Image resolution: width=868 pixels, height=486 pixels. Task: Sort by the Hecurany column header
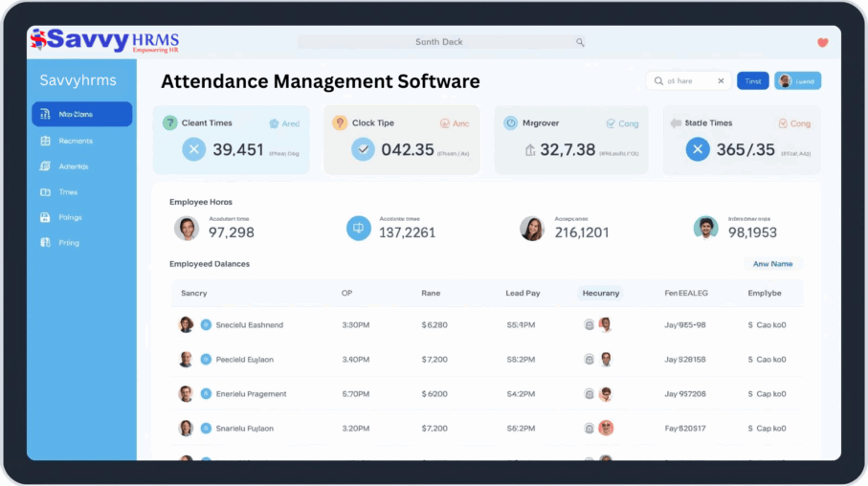(600, 293)
